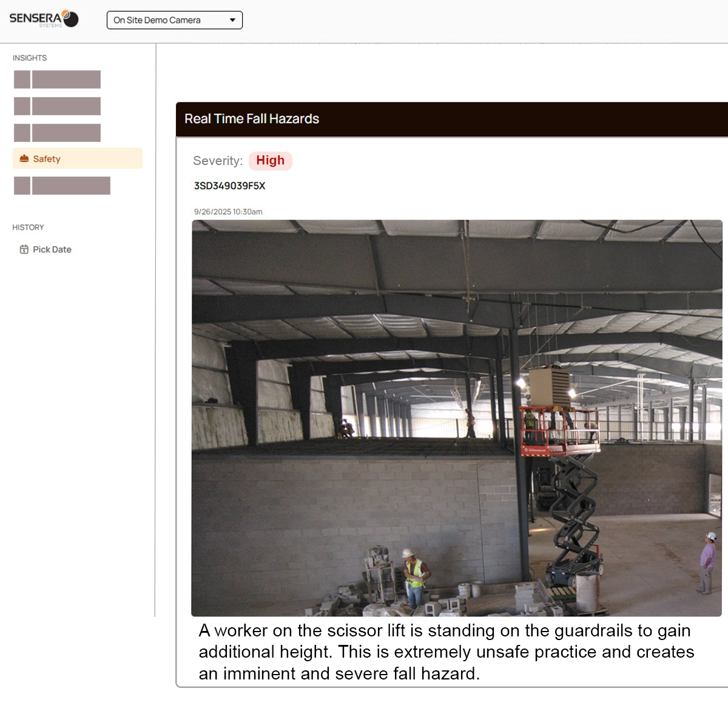Select the redacted label directly below Safety
This screenshot has height=728, width=728.
coord(71,186)
